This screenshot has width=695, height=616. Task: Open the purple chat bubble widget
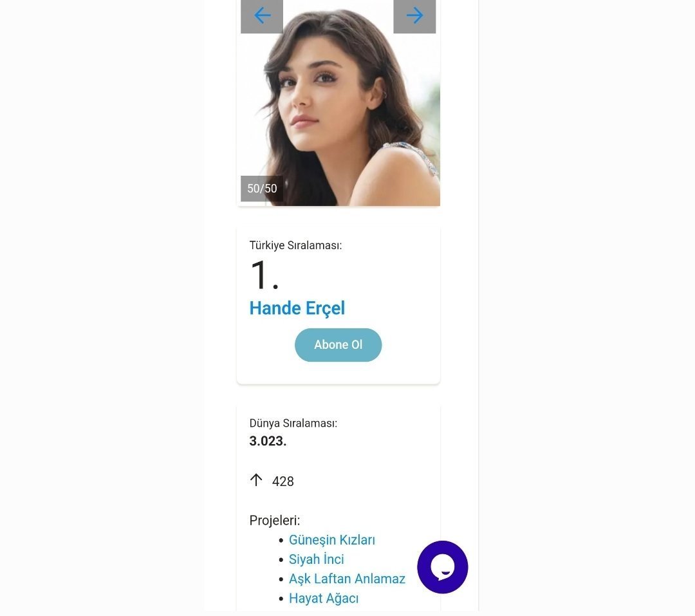442,567
